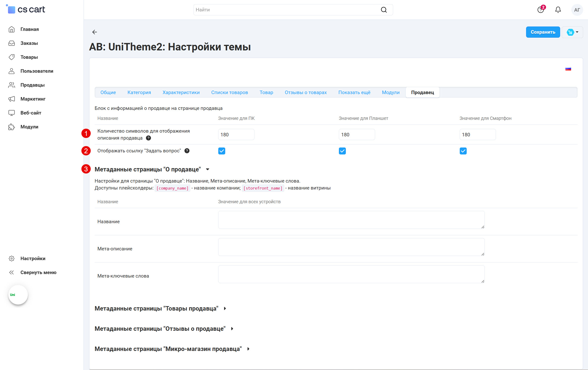This screenshot has height=370, width=588.
Task: Click the double-chevron collapse menu icon
Action: [11, 272]
